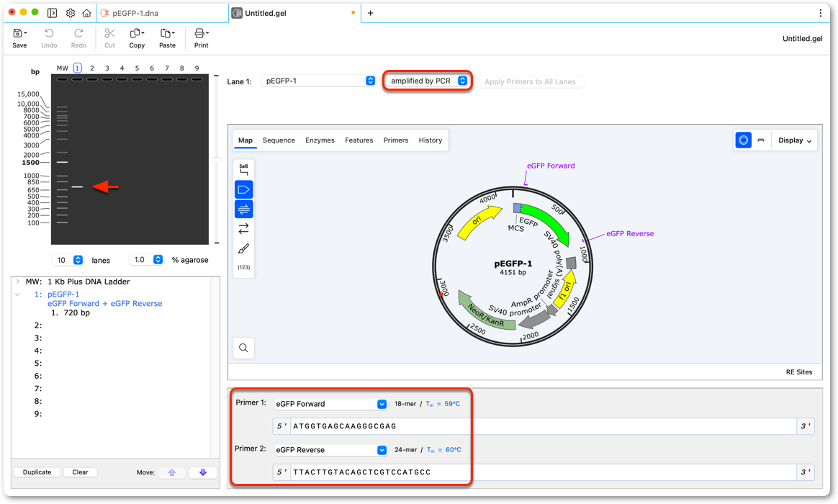The height and width of the screenshot is (504, 838).
Task: Click the Print toolbar icon
Action: point(199,33)
